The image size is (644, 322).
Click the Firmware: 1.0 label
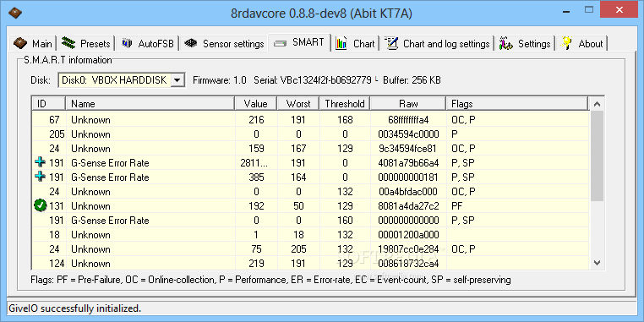click(x=220, y=80)
